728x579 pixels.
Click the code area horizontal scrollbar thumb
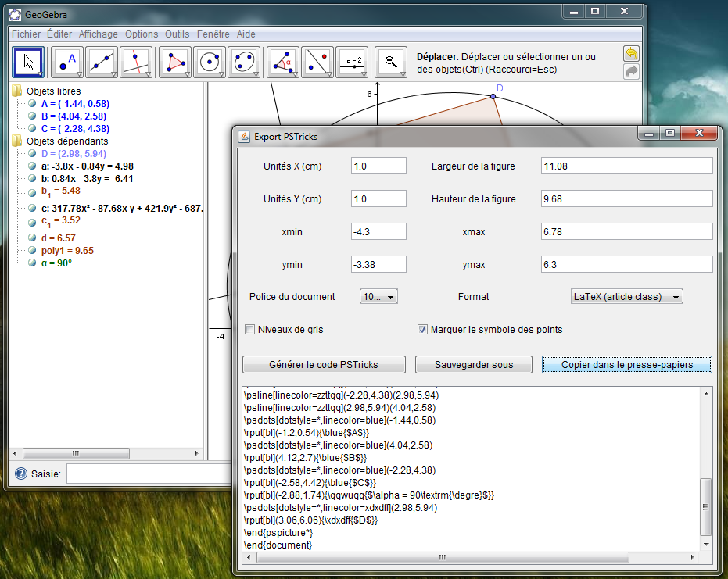[x=443, y=557]
